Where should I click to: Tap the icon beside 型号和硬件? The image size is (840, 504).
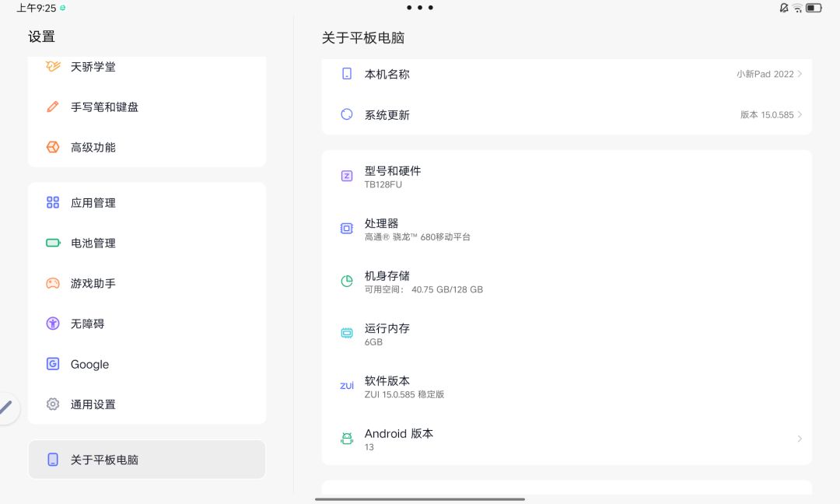click(347, 176)
